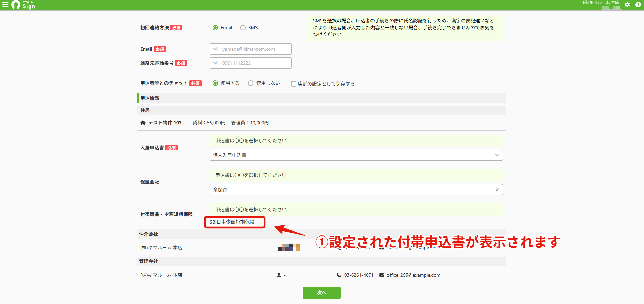Open settings via the gear icon
Screen dimensions: 644x304
[627, 5]
